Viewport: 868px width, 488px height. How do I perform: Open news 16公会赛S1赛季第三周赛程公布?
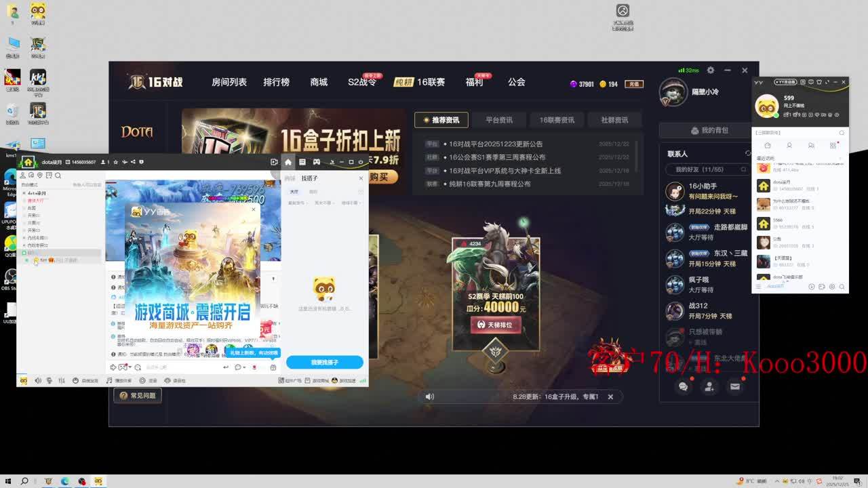click(497, 157)
